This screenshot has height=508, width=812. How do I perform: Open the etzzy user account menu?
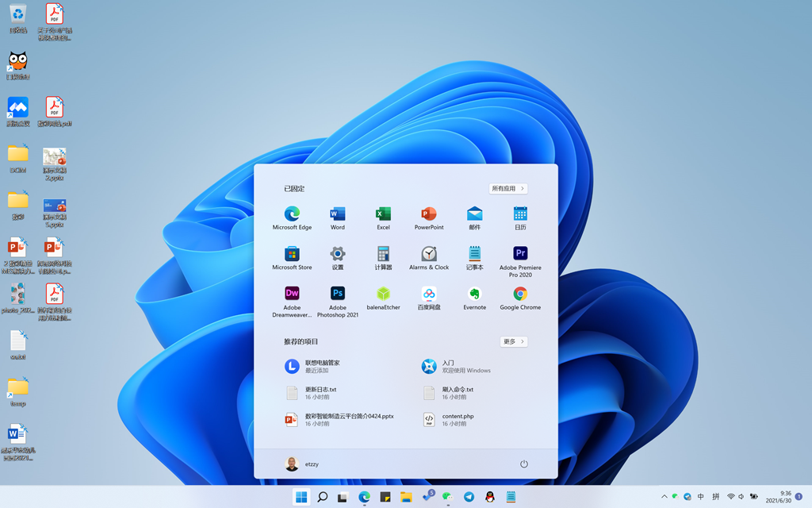pos(302,464)
